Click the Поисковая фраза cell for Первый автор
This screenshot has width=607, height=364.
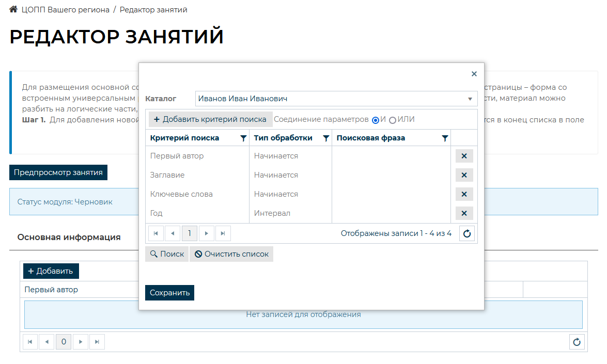tap(391, 156)
